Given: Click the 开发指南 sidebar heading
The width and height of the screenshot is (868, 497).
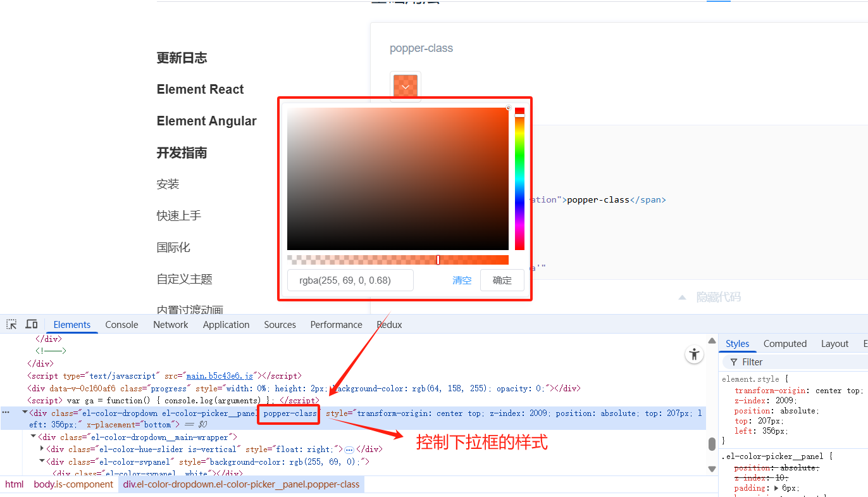Looking at the screenshot, I should (182, 153).
